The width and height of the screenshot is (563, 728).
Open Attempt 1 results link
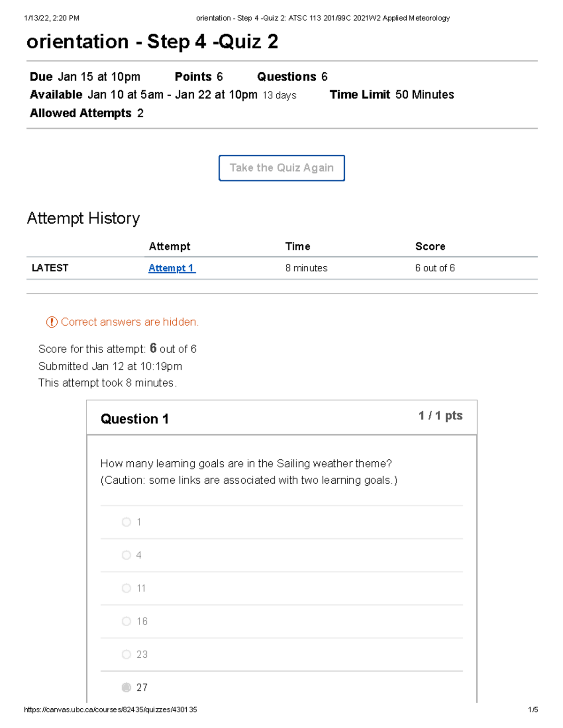(172, 268)
